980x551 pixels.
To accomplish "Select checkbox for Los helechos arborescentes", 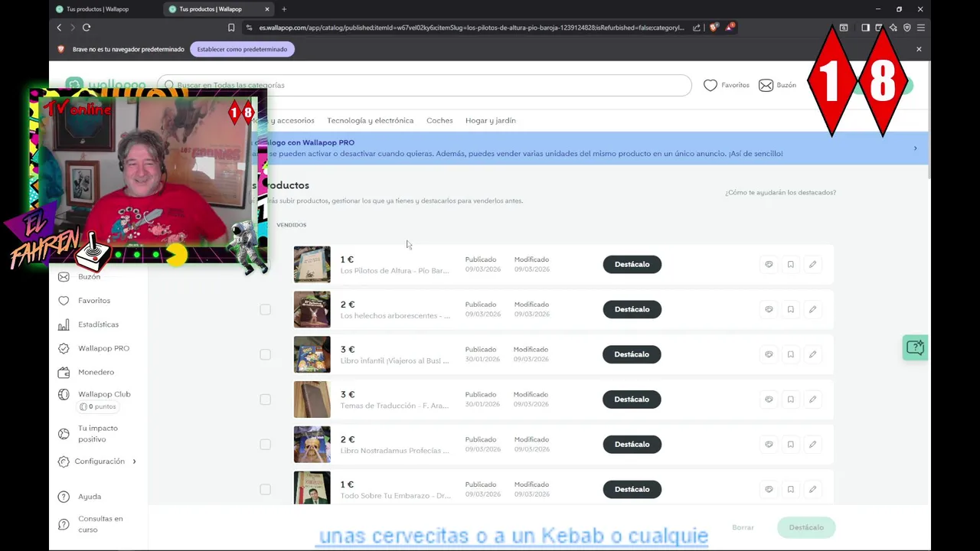I will pos(265,310).
